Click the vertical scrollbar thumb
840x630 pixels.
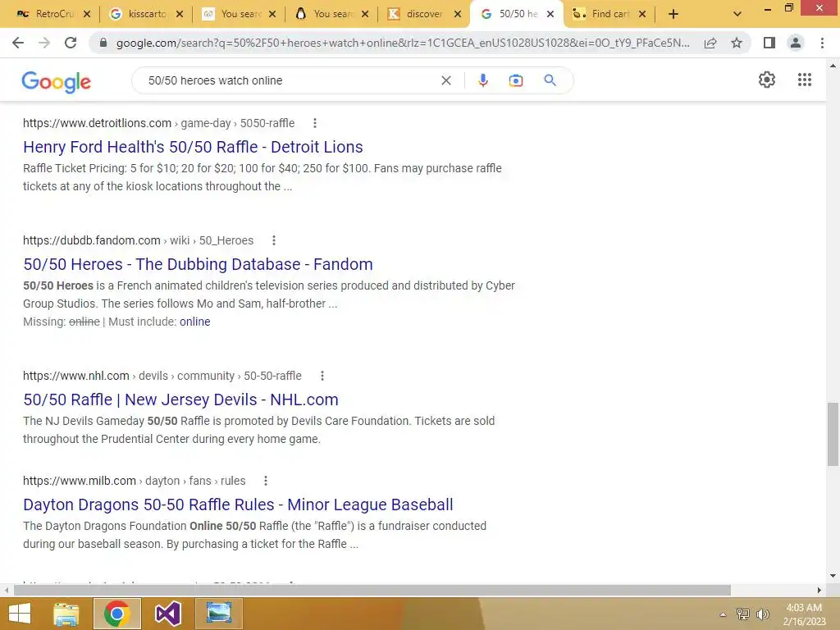pos(833,434)
